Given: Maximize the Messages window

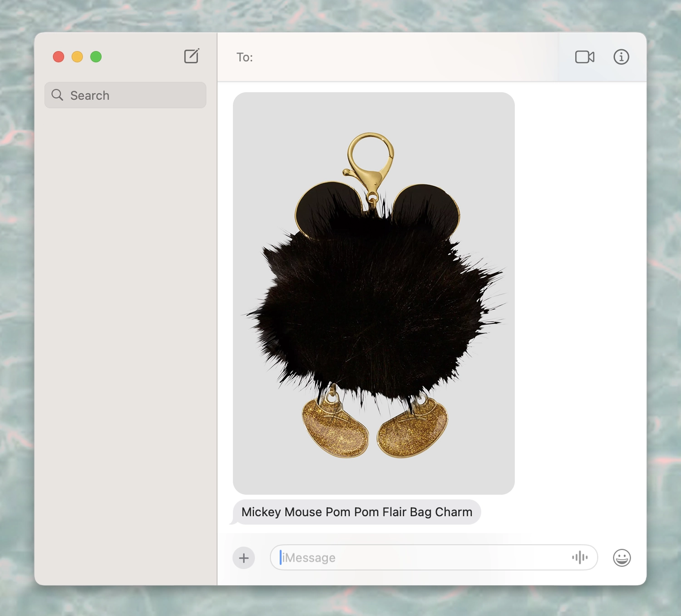Looking at the screenshot, I should (96, 57).
